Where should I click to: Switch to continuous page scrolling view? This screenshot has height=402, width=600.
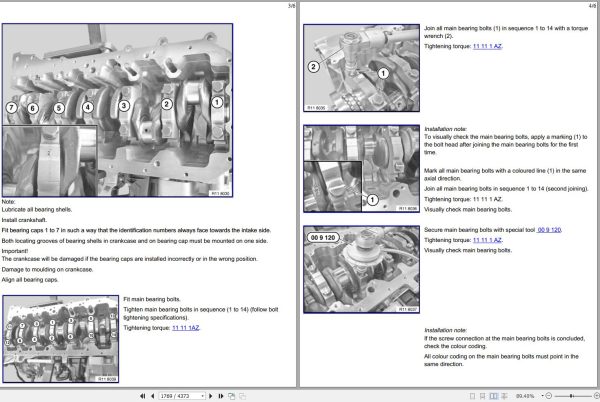click(483, 396)
